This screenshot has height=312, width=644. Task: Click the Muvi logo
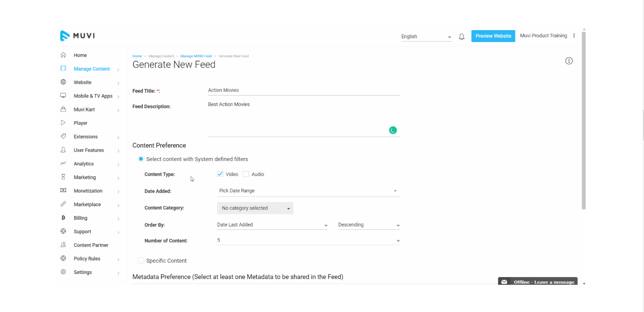tap(77, 36)
